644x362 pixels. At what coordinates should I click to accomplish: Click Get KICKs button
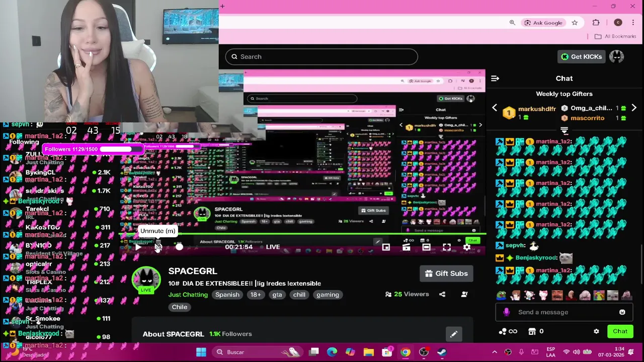point(581,57)
